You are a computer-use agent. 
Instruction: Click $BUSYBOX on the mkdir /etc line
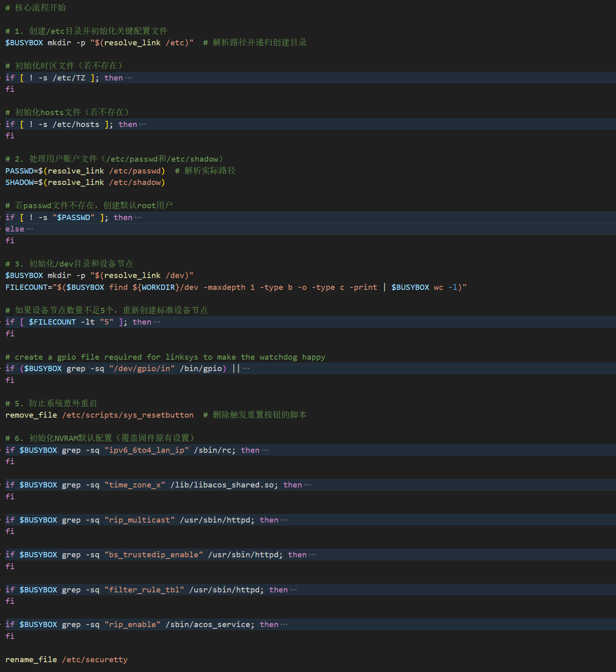(24, 42)
